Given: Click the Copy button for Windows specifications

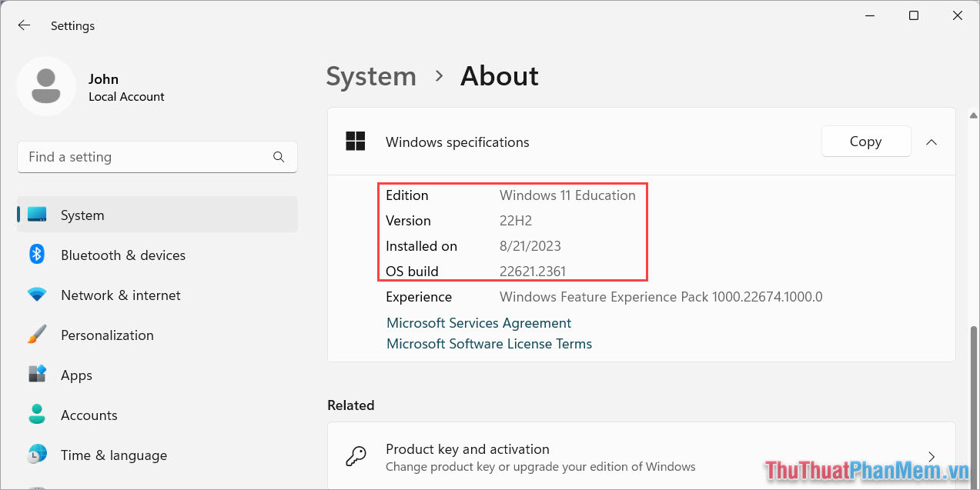Looking at the screenshot, I should coord(865,142).
